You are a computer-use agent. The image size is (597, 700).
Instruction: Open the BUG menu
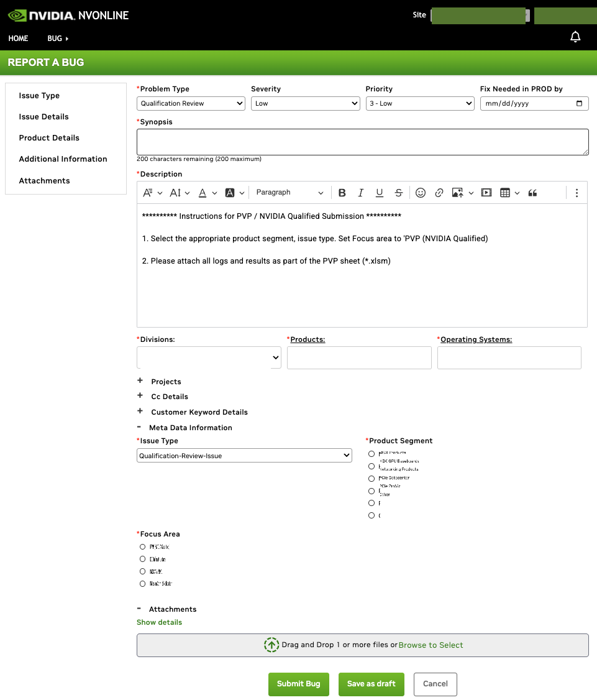[x=58, y=39]
